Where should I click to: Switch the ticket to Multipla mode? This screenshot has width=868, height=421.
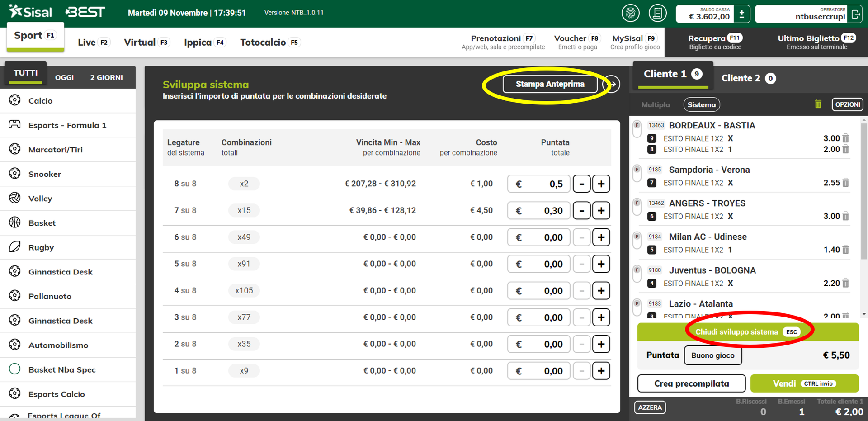point(656,104)
